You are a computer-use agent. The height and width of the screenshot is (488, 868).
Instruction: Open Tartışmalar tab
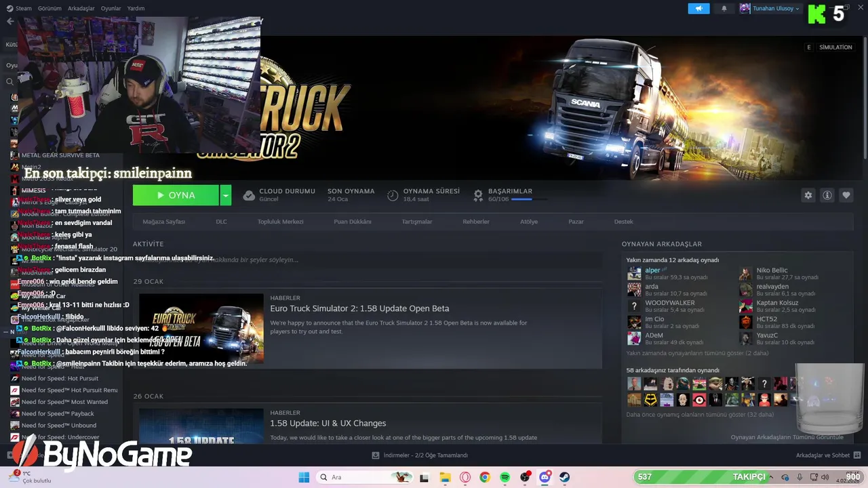(x=417, y=222)
